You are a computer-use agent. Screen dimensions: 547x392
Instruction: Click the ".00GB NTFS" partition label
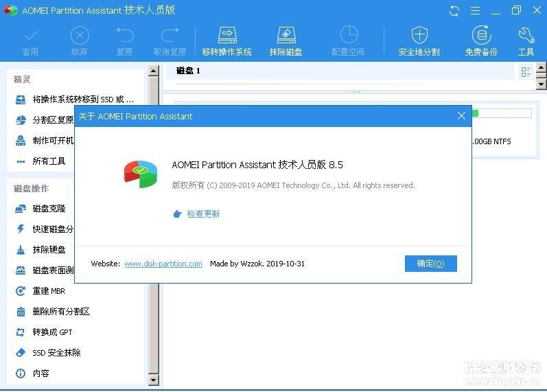click(492, 141)
